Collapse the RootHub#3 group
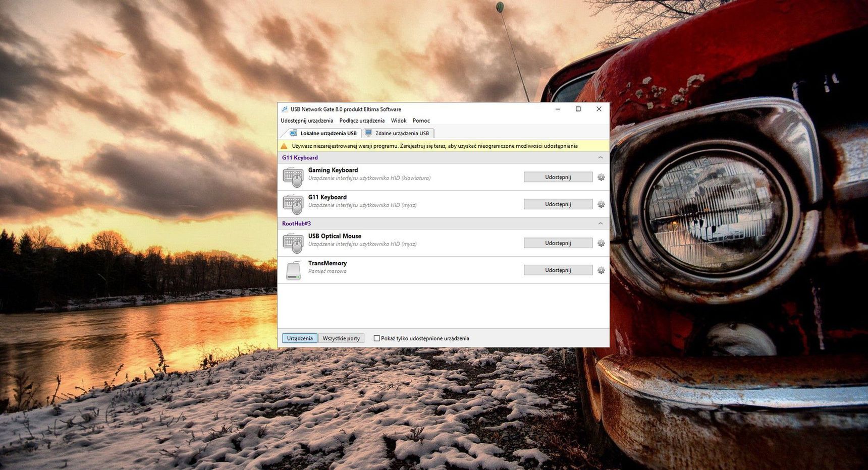Image resolution: width=868 pixels, height=470 pixels. (x=601, y=223)
